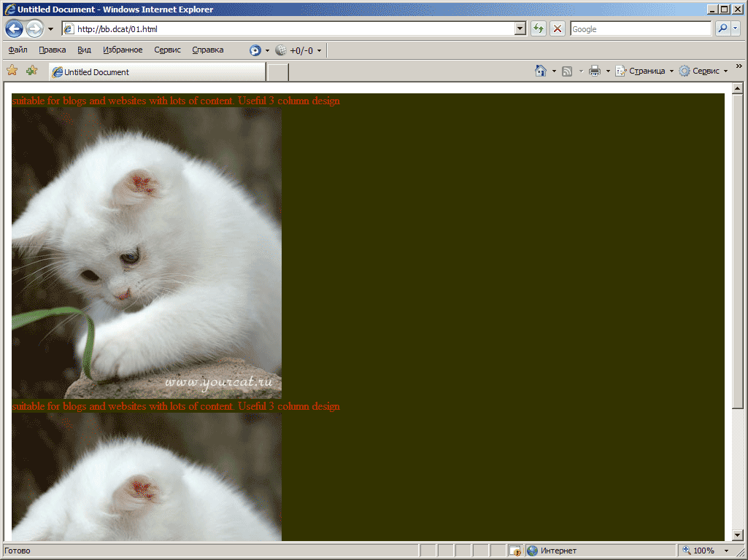The width and height of the screenshot is (748, 560).
Task: Open the Избранное menu
Action: tap(123, 50)
